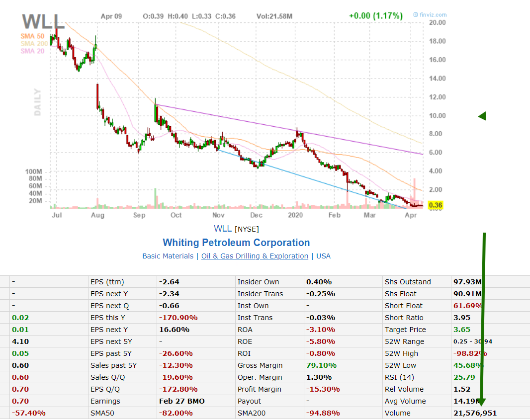Click the Gross Margin label
Image resolution: width=530 pixels, height=420 pixels.
click(x=260, y=365)
